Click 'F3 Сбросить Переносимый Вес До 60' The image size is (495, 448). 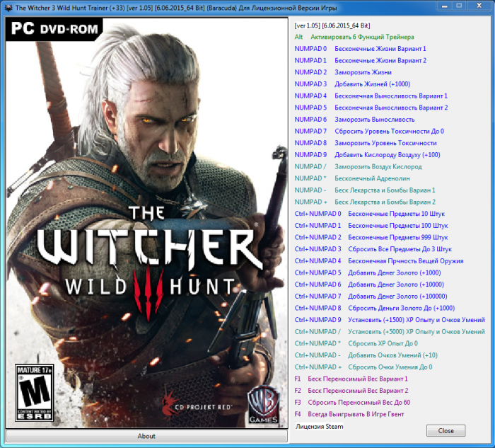click(x=352, y=403)
